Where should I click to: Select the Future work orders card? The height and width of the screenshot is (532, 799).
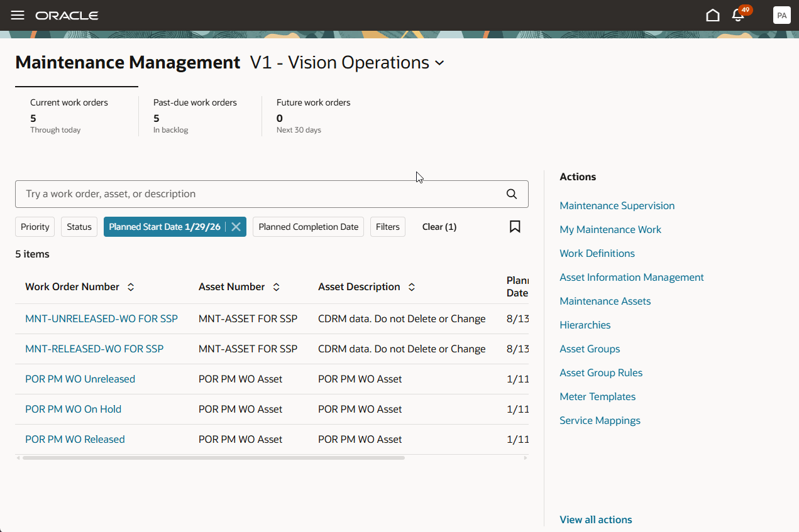pyautogui.click(x=313, y=116)
